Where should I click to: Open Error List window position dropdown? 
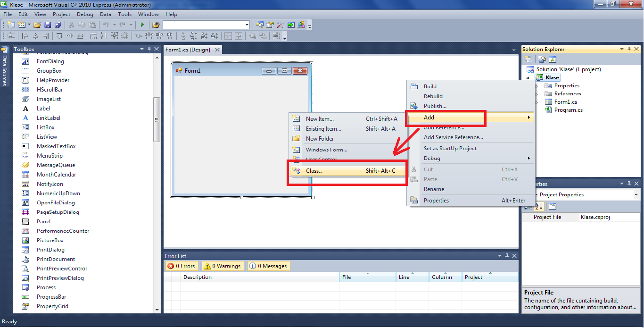(x=500, y=256)
